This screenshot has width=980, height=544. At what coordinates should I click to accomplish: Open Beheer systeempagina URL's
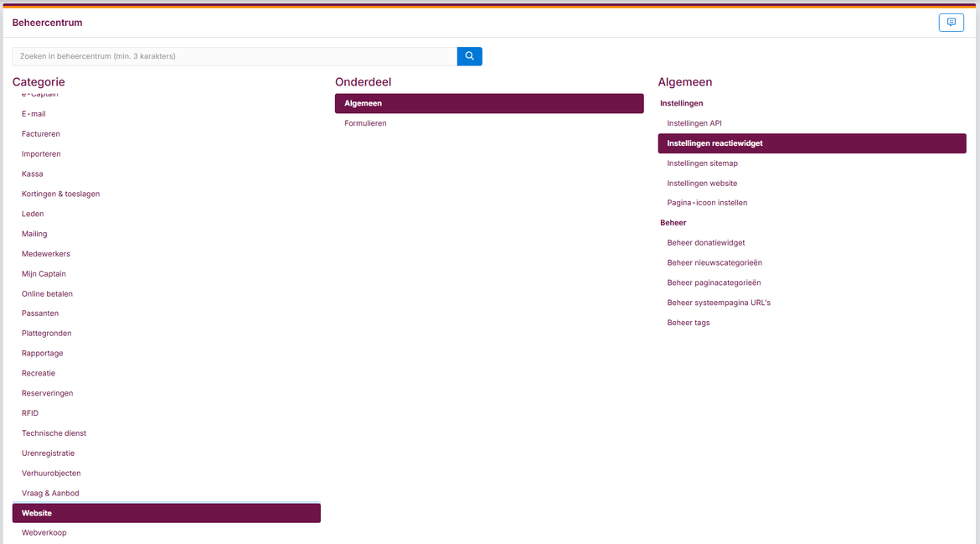(718, 303)
